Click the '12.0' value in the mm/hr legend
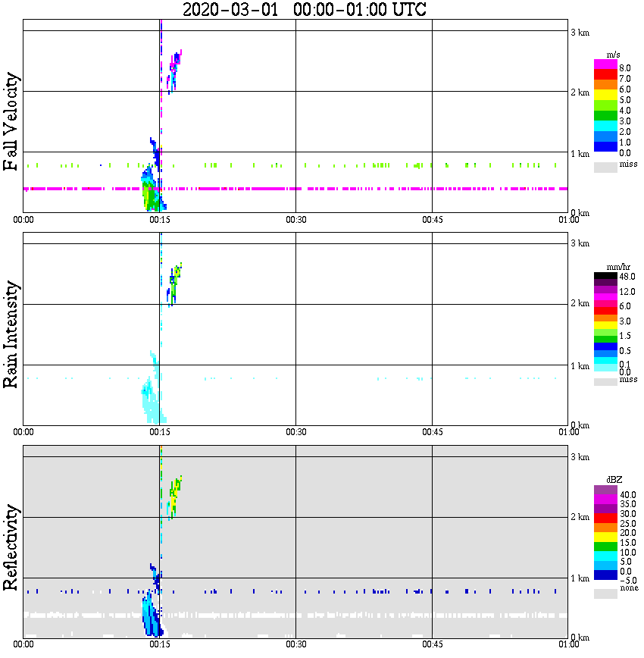The height and width of the screenshot is (658, 644). click(x=627, y=292)
